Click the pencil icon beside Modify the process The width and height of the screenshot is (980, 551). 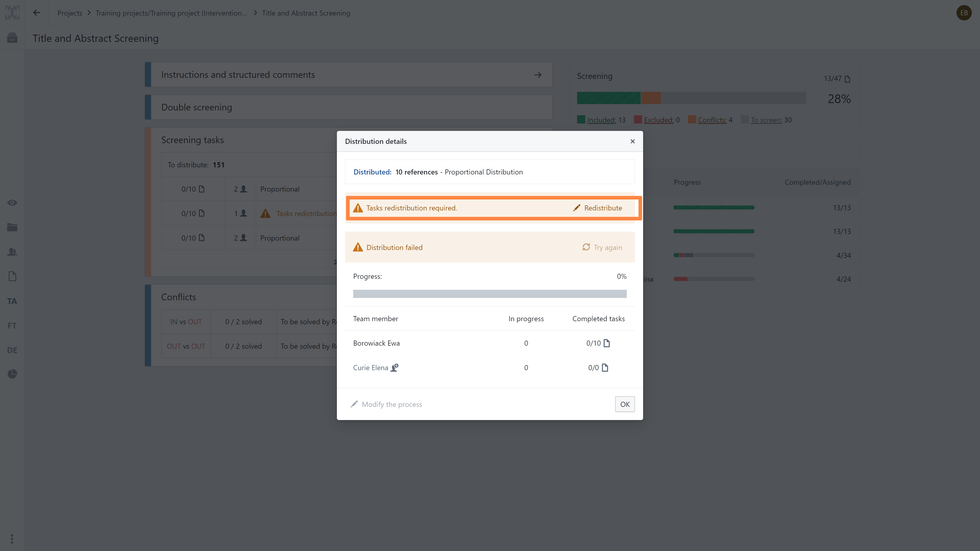354,404
